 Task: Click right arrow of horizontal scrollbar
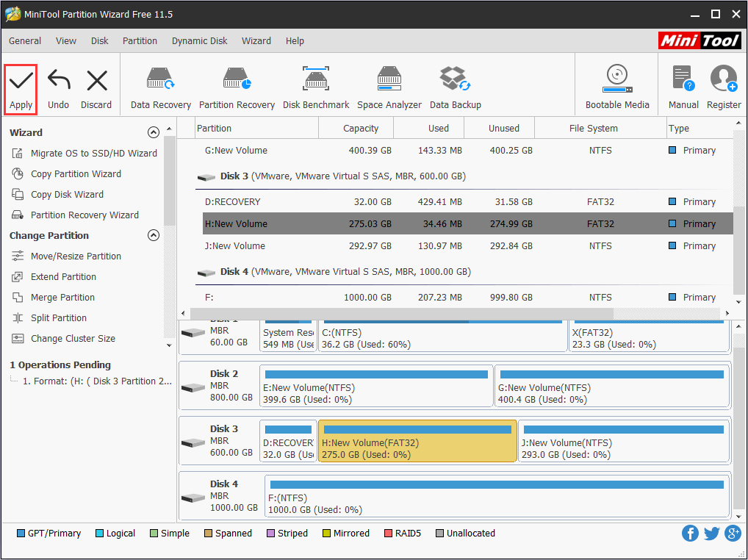click(x=727, y=313)
